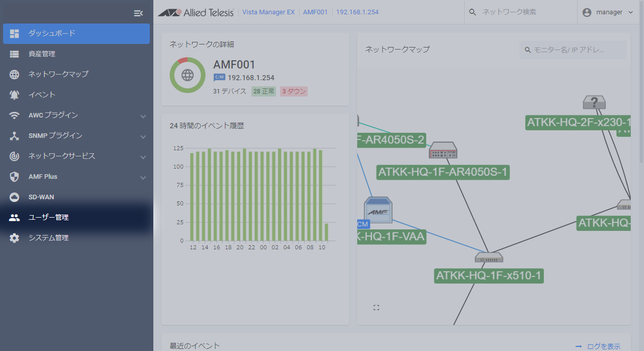Image resolution: width=644 pixels, height=351 pixels.
Task: Expand the AMF Plus submenu chevron
Action: click(143, 177)
